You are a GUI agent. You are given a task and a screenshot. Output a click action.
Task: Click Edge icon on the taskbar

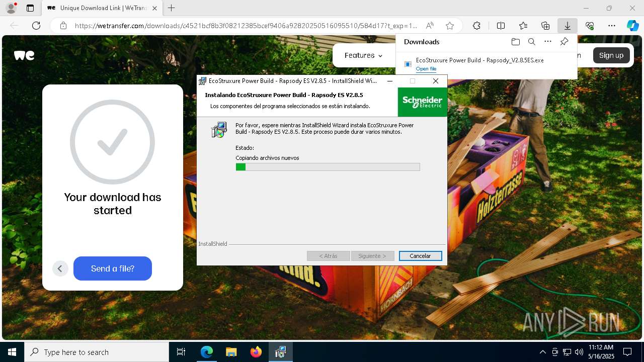click(x=207, y=352)
